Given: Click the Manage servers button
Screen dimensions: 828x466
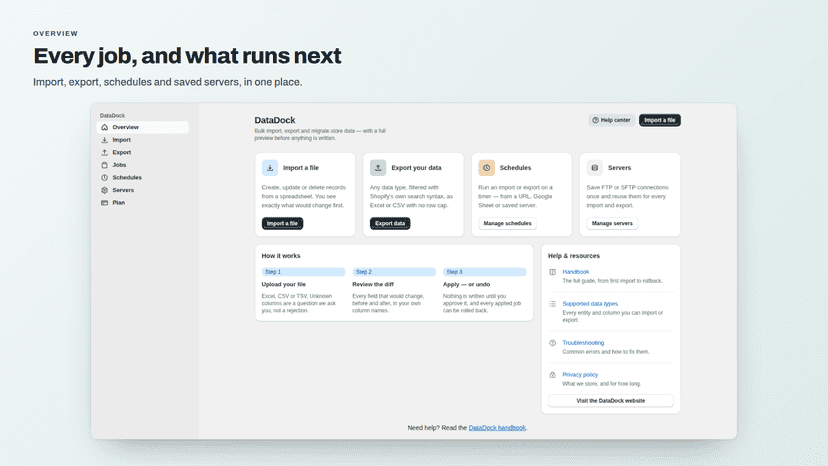Looking at the screenshot, I should 612,223.
